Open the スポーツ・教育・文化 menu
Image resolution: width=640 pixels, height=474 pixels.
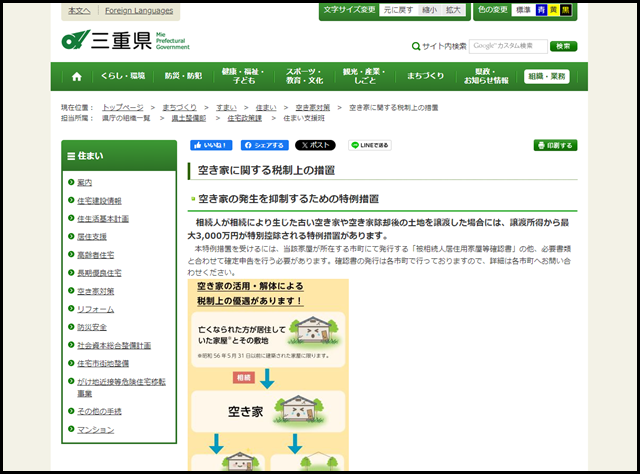pos(304,76)
